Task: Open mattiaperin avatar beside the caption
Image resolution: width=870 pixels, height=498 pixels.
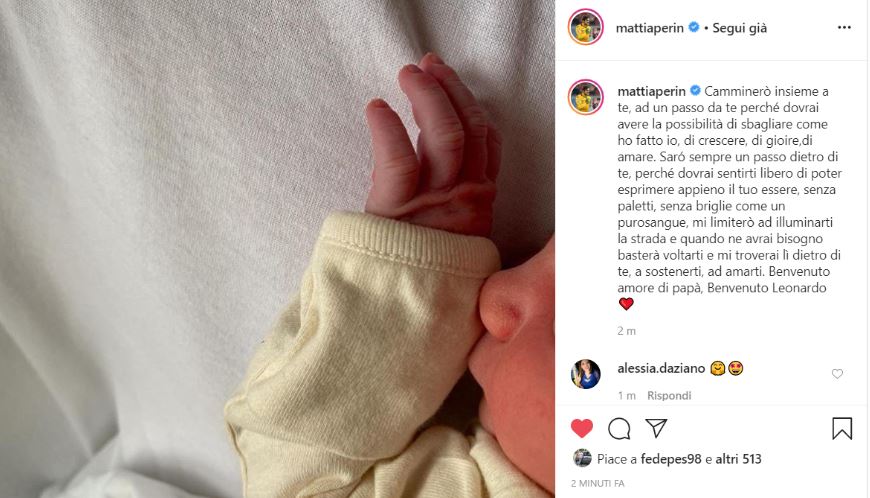Action: (x=586, y=97)
